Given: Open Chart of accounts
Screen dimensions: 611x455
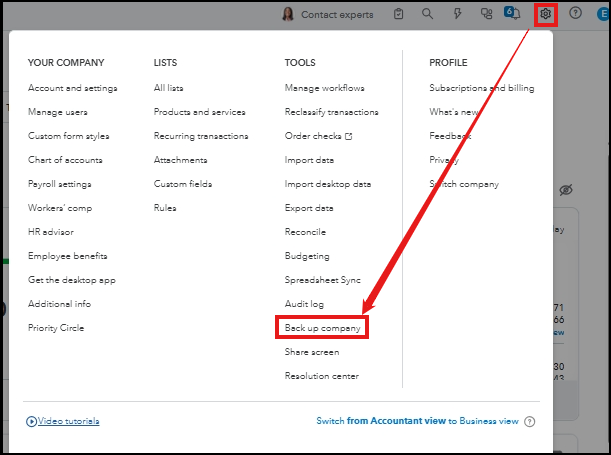Looking at the screenshot, I should 65,160.
